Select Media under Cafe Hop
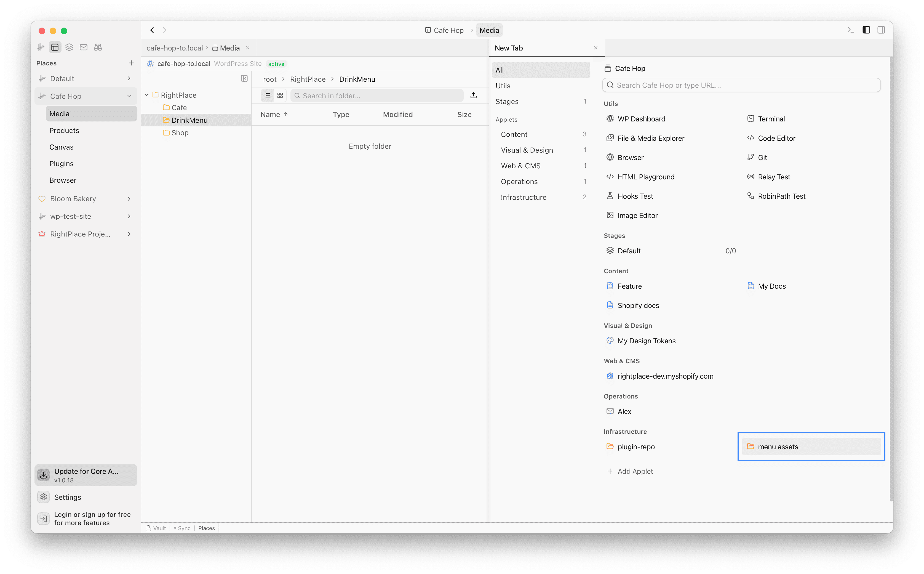This screenshot has width=924, height=574. (x=91, y=114)
